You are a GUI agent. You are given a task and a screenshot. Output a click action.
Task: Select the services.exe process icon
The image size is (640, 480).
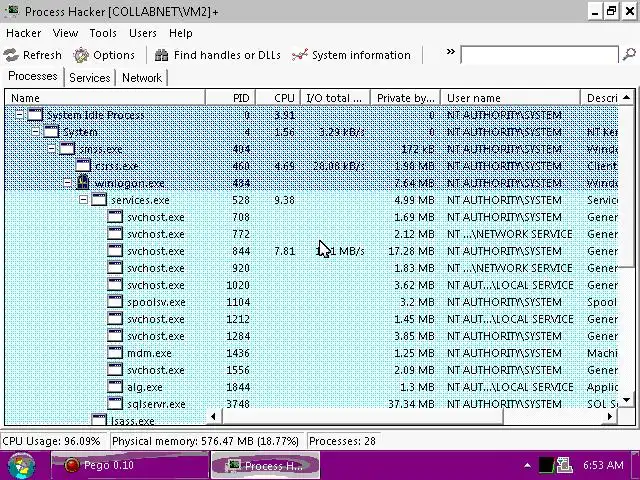pos(99,200)
